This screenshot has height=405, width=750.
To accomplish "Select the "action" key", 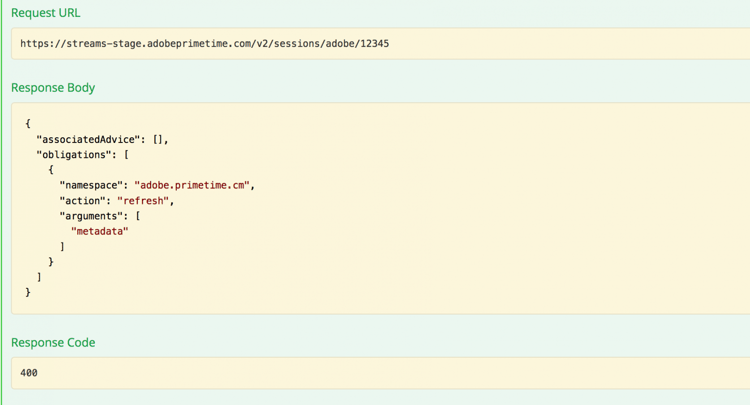I will coord(82,201).
